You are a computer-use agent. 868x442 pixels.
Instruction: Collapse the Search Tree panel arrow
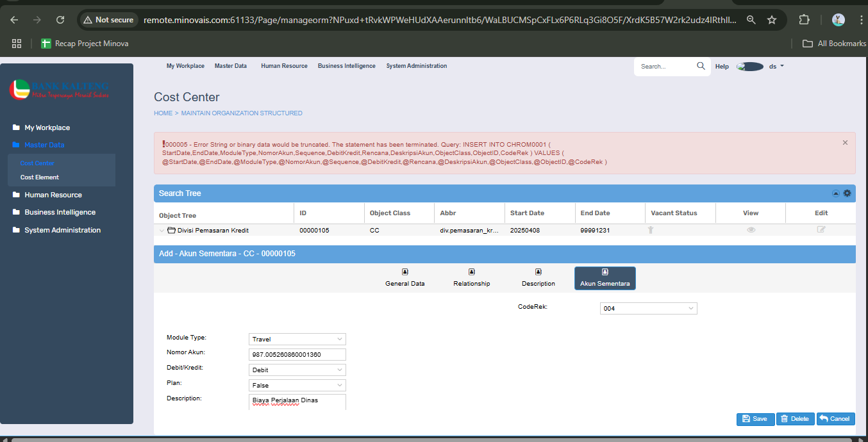coord(836,193)
